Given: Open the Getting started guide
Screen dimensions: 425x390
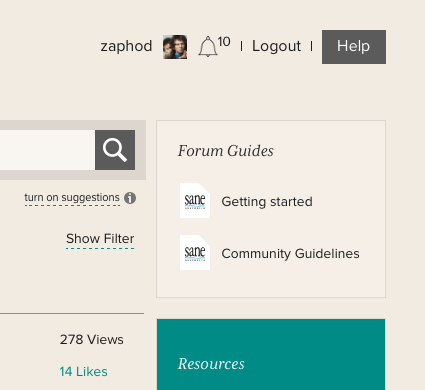Looking at the screenshot, I should pos(267,202).
